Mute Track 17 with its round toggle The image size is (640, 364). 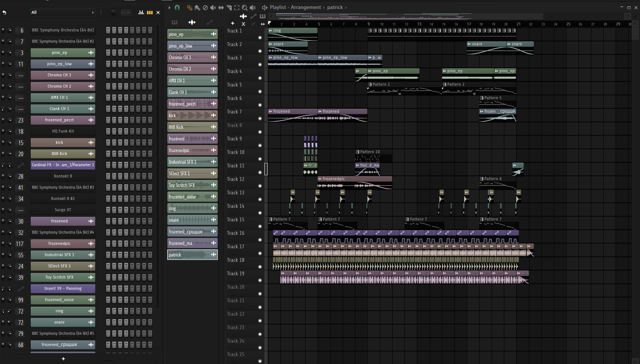260,253
